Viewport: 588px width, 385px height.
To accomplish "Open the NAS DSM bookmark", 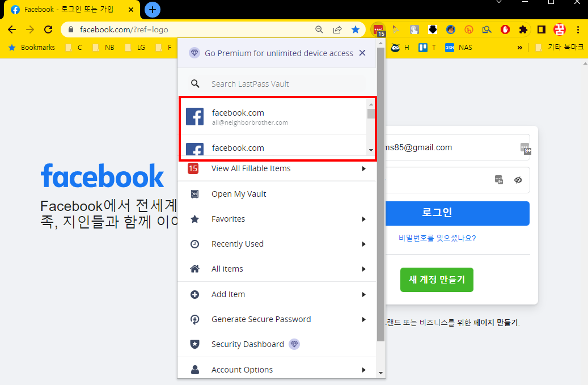I will (458, 47).
